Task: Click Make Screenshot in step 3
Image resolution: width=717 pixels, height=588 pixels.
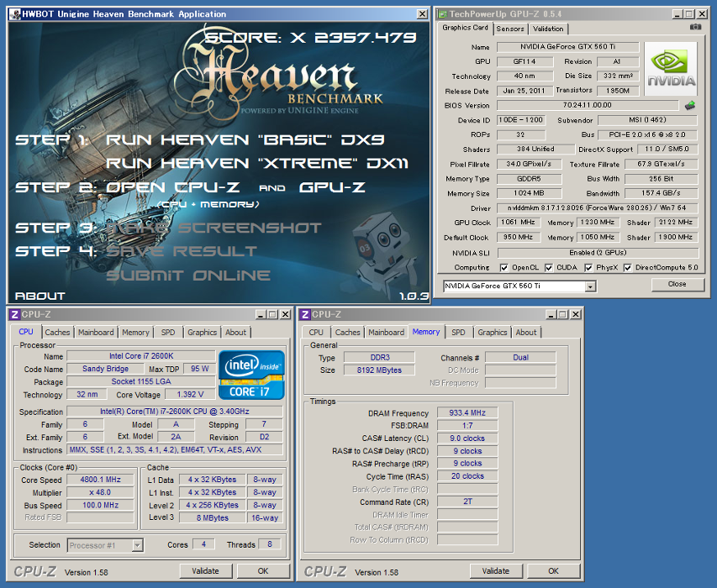Action: pyautogui.click(x=214, y=228)
